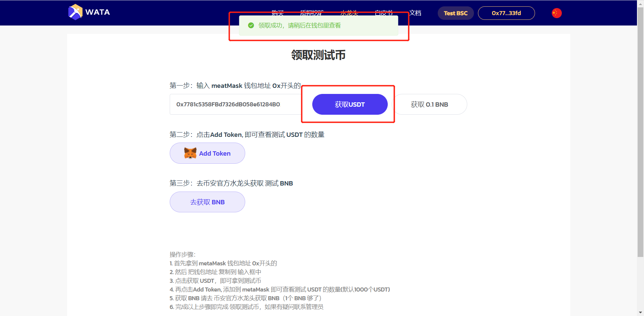The width and height of the screenshot is (644, 316).
Task: Click the scrollbar down arrow
Action: point(640,312)
